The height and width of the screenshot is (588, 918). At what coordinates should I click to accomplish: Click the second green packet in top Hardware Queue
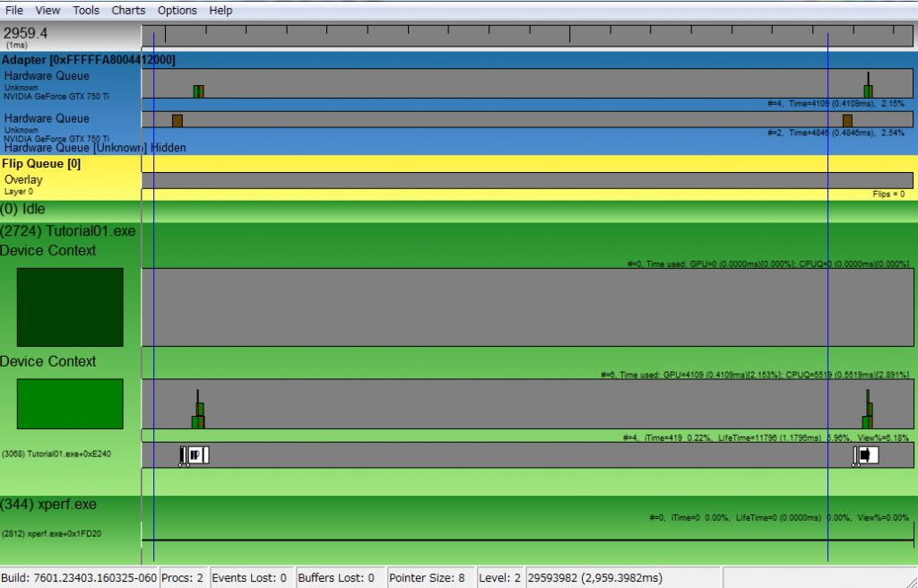coord(868,91)
